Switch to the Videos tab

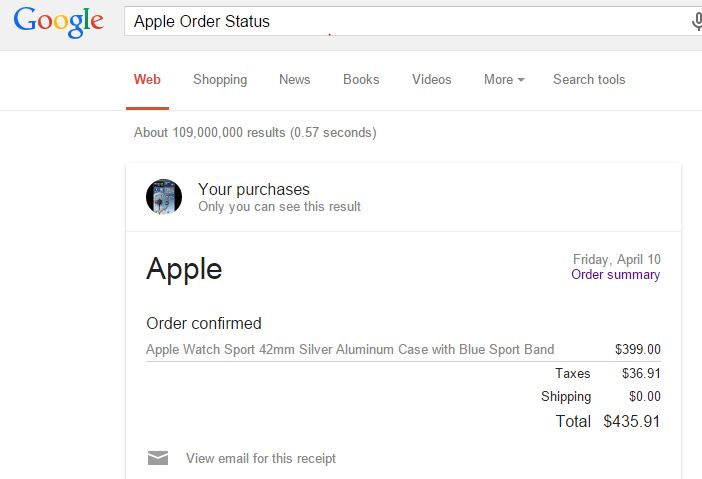[x=432, y=80]
